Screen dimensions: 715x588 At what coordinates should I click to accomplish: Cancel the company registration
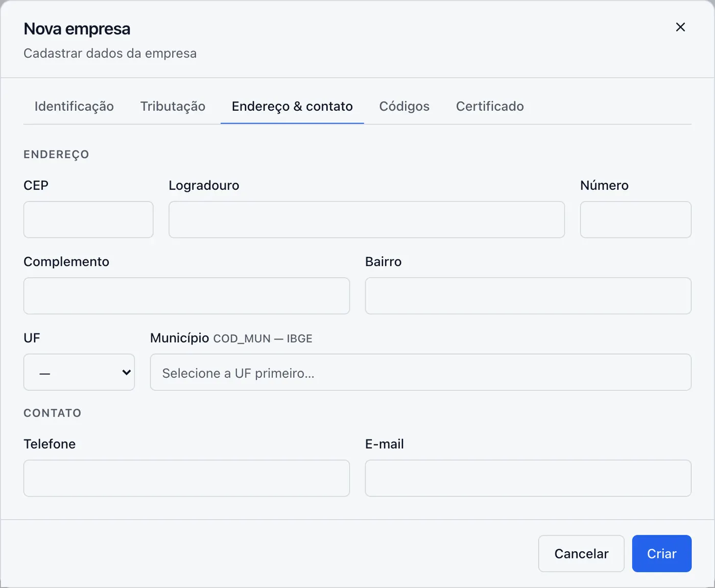pyautogui.click(x=581, y=553)
